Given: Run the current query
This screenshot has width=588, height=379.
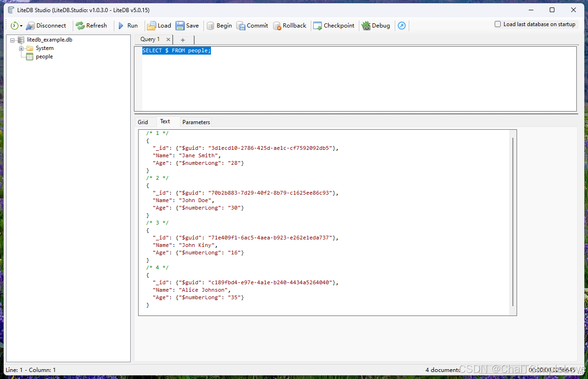Looking at the screenshot, I should click(127, 26).
